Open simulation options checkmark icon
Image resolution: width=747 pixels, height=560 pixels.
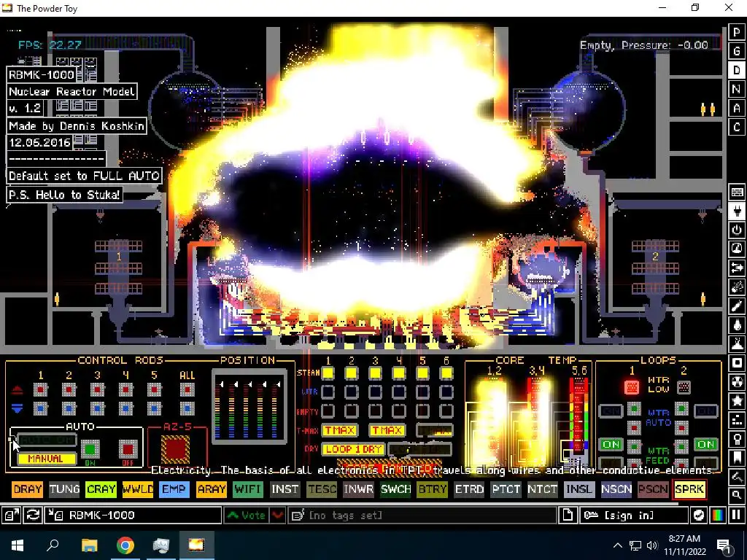coord(698,516)
